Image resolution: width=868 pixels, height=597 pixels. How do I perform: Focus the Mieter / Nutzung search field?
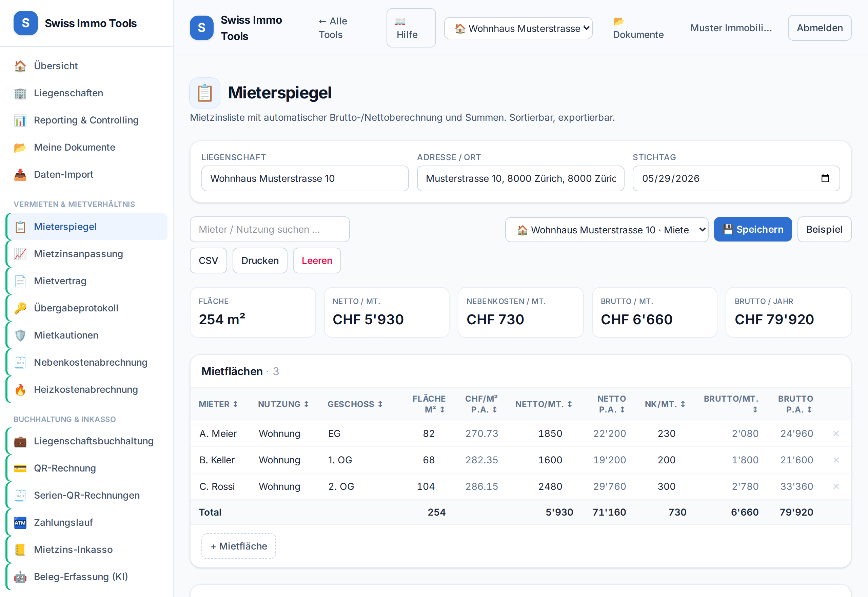(270, 230)
